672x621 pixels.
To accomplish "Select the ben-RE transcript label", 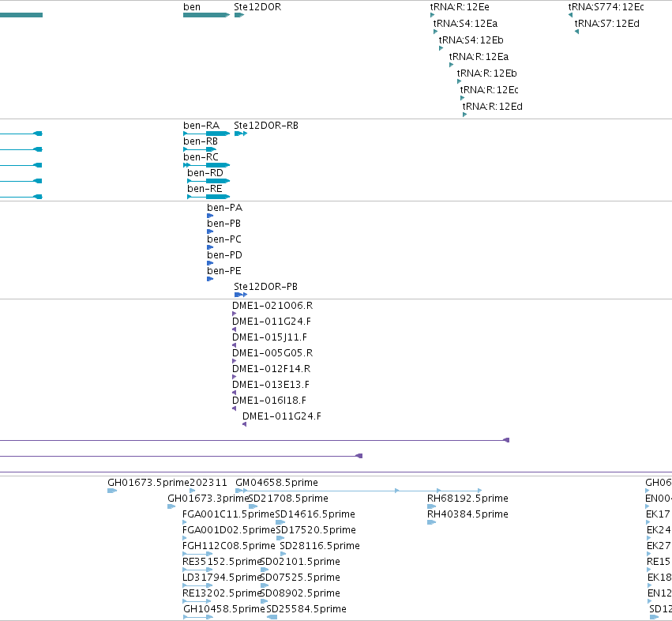I will coord(205,189).
